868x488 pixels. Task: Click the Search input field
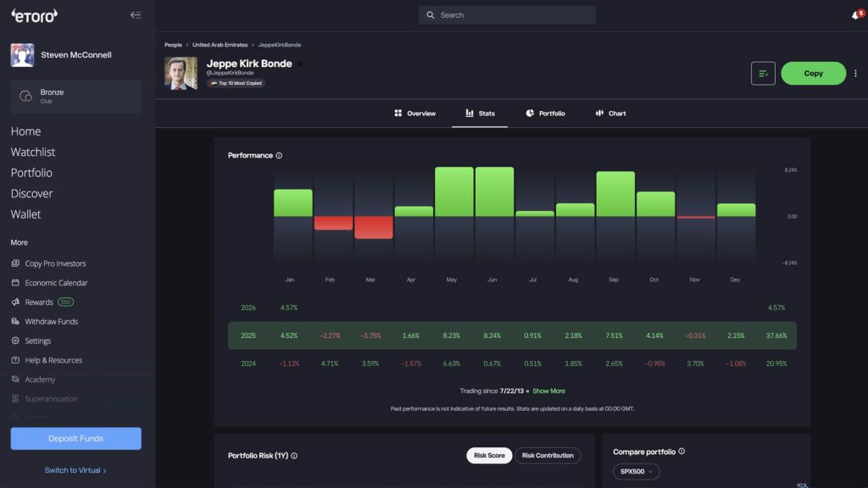click(x=507, y=15)
